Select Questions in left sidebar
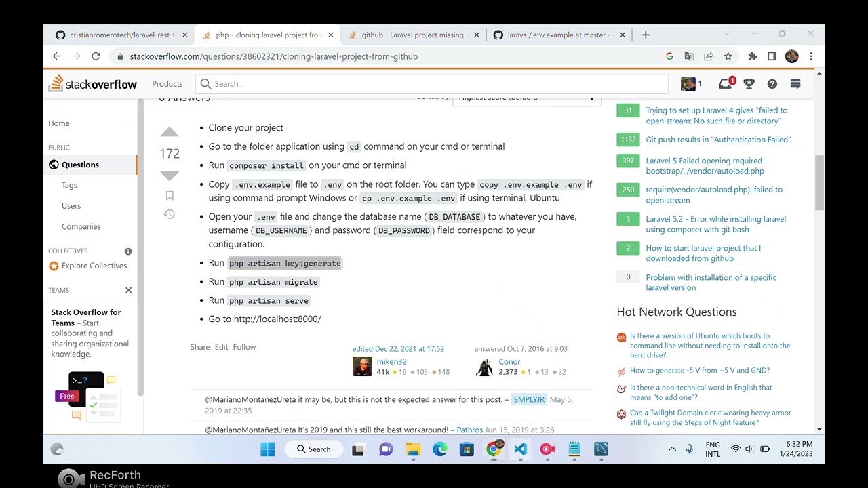The width and height of the screenshot is (868, 488). (x=80, y=165)
